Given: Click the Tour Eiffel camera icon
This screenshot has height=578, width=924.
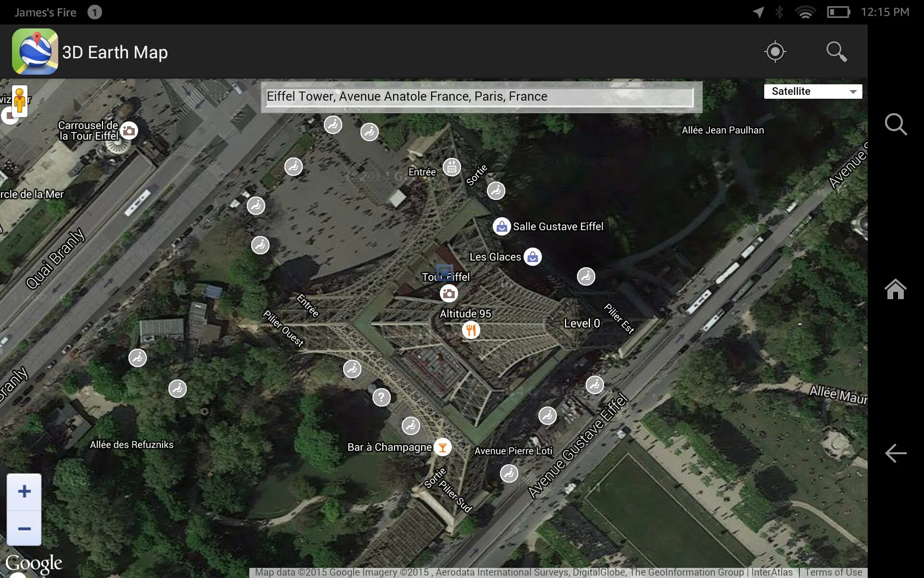Looking at the screenshot, I should [x=449, y=293].
